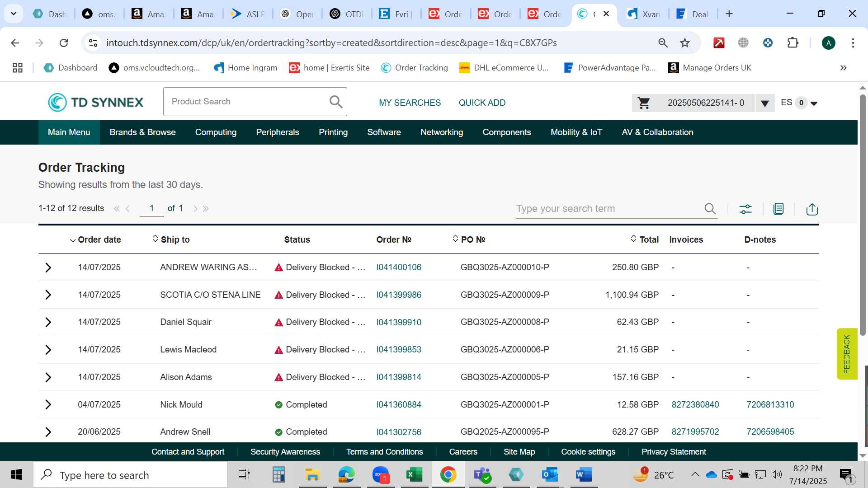The width and height of the screenshot is (868, 488).
Task: Expand order row for Andrew Snell
Action: click(48, 432)
